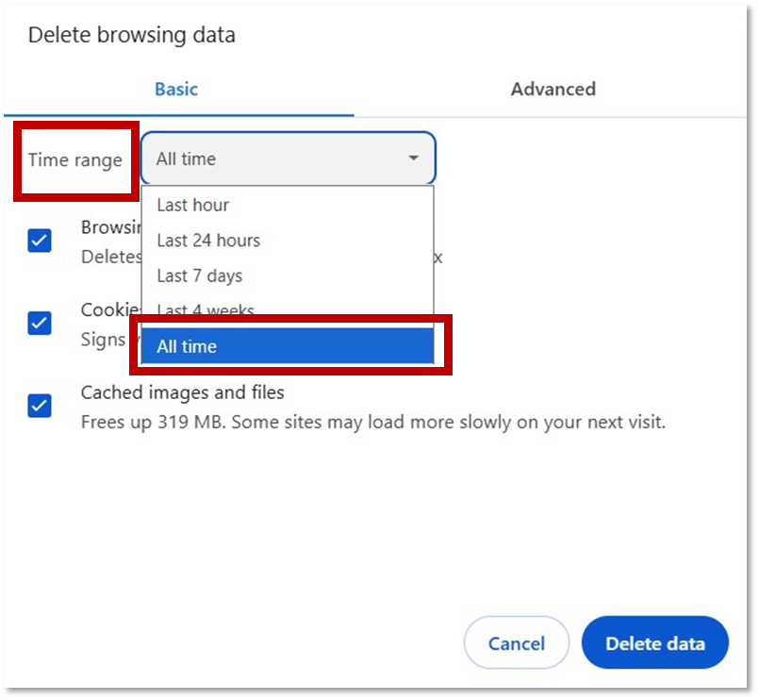Click the partially hidden Cookies label
This screenshot has height=700, width=759.
tap(108, 310)
